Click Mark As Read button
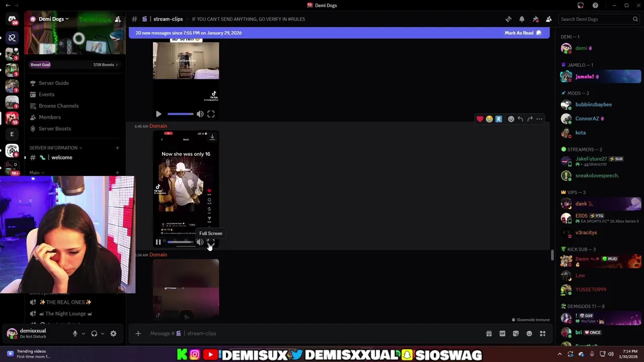The image size is (644, 362). (523, 33)
